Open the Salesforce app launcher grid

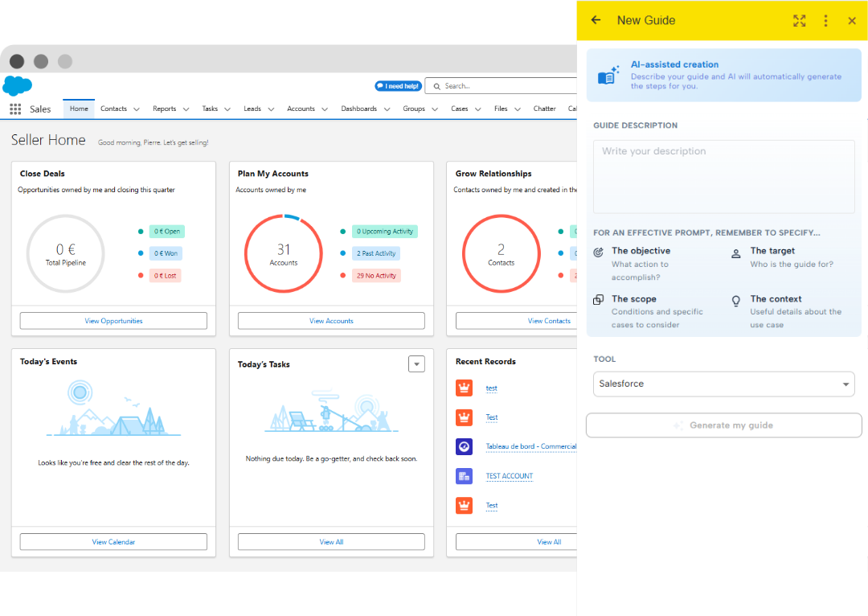(x=15, y=109)
